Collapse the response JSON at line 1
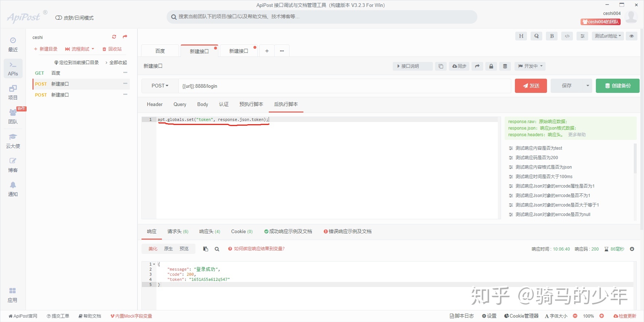 [154, 264]
